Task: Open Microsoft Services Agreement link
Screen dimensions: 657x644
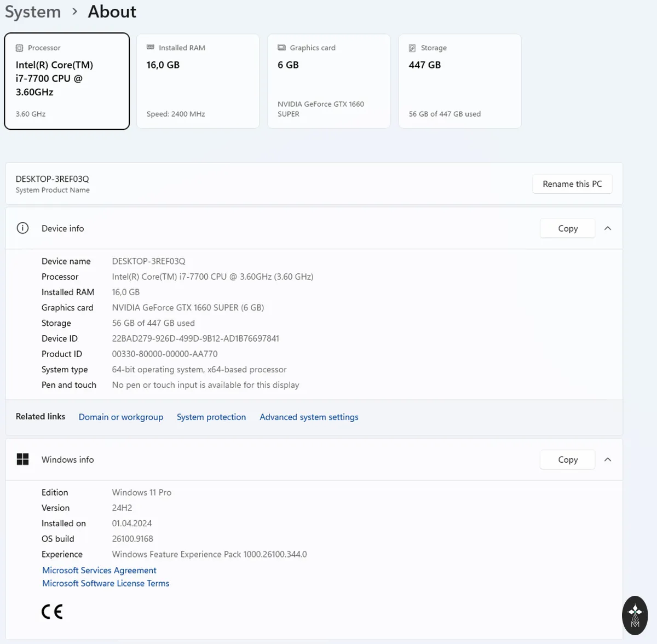Action: [99, 570]
